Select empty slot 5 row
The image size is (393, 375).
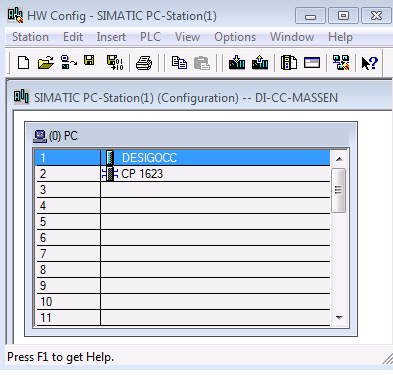(x=183, y=222)
